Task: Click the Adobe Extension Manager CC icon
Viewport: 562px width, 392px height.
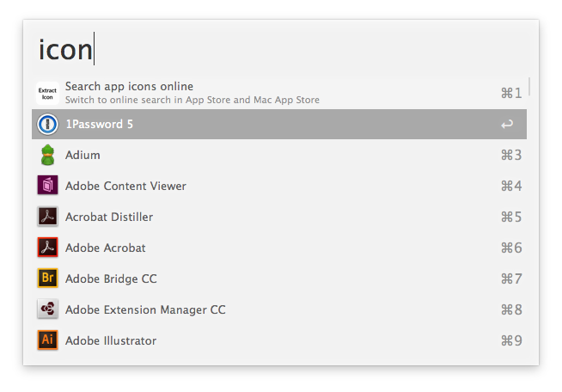Action: (x=47, y=309)
